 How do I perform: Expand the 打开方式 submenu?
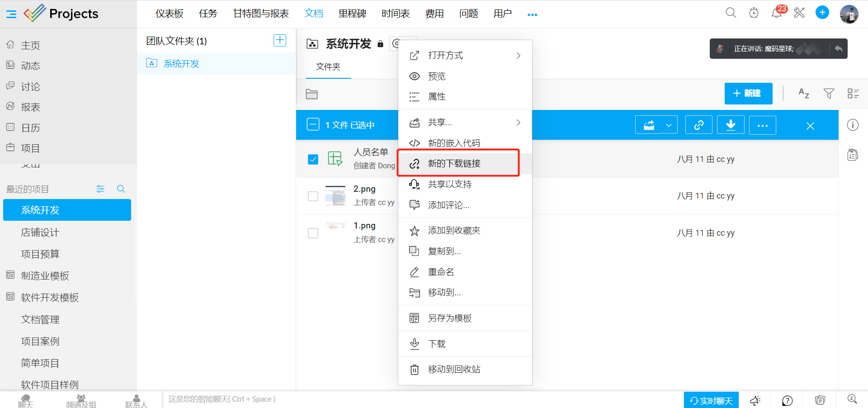[x=518, y=56]
